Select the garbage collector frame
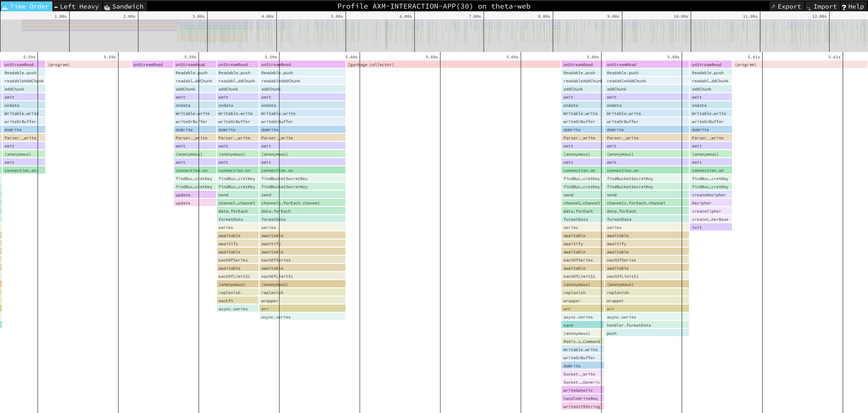The width and height of the screenshot is (868, 413). coord(453,65)
